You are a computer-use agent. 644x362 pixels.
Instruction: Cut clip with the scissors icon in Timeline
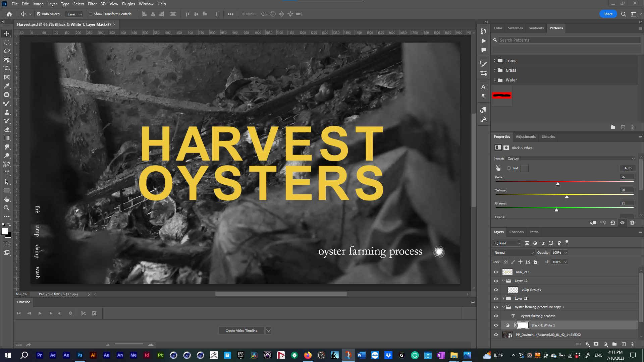pyautogui.click(x=83, y=313)
